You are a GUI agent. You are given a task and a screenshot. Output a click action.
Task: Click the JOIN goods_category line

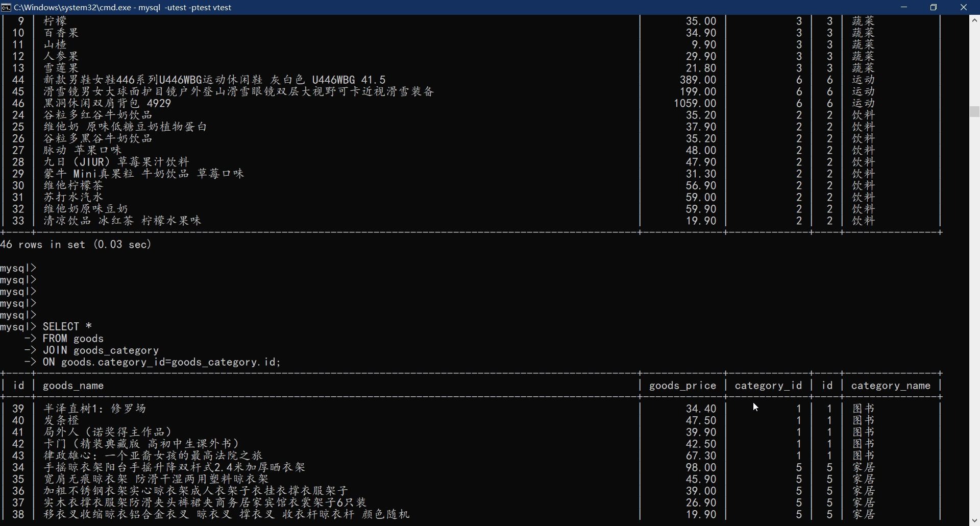tap(92, 351)
